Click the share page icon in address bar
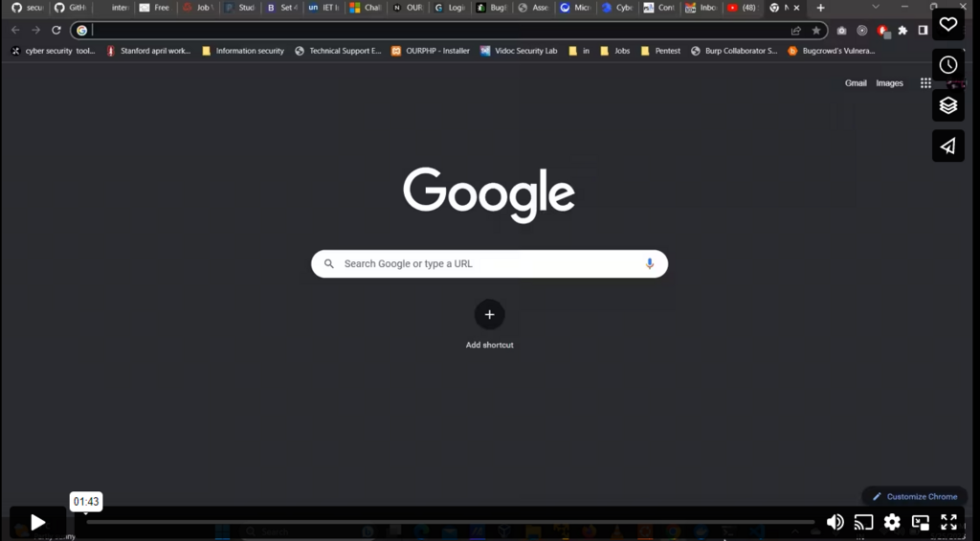The width and height of the screenshot is (980, 541). pos(795,30)
